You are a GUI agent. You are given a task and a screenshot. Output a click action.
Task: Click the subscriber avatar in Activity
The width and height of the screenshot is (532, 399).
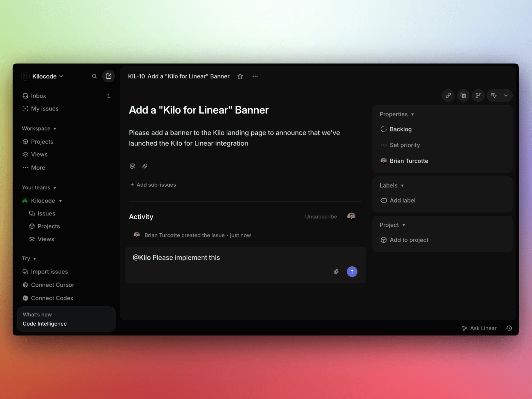point(351,216)
